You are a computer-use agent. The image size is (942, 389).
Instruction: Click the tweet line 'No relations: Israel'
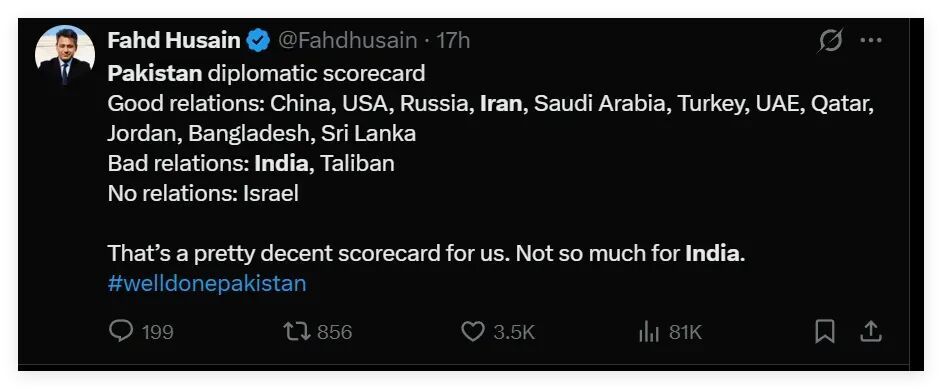(x=203, y=193)
